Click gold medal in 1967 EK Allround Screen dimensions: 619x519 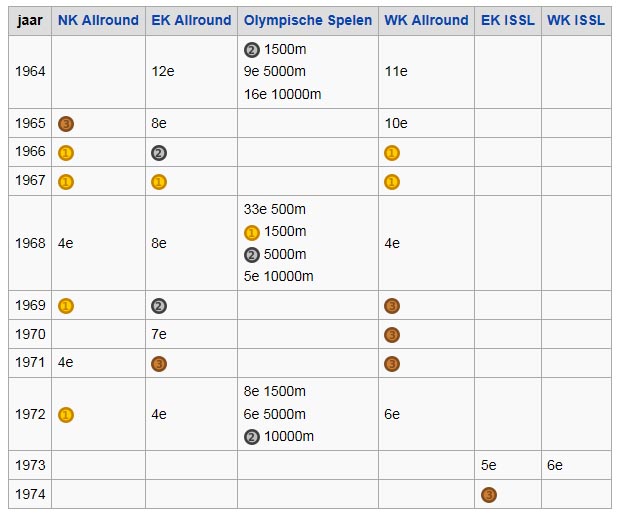159,182
